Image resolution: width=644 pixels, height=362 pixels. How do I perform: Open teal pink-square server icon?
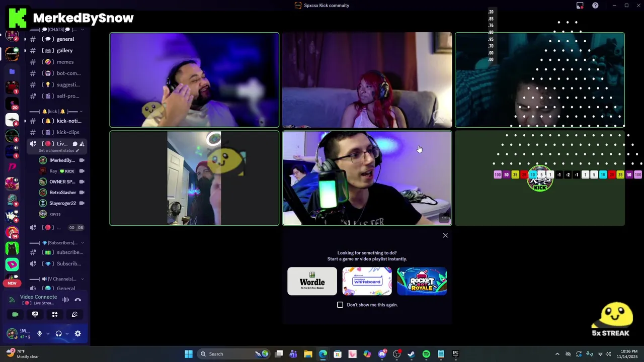12,264
